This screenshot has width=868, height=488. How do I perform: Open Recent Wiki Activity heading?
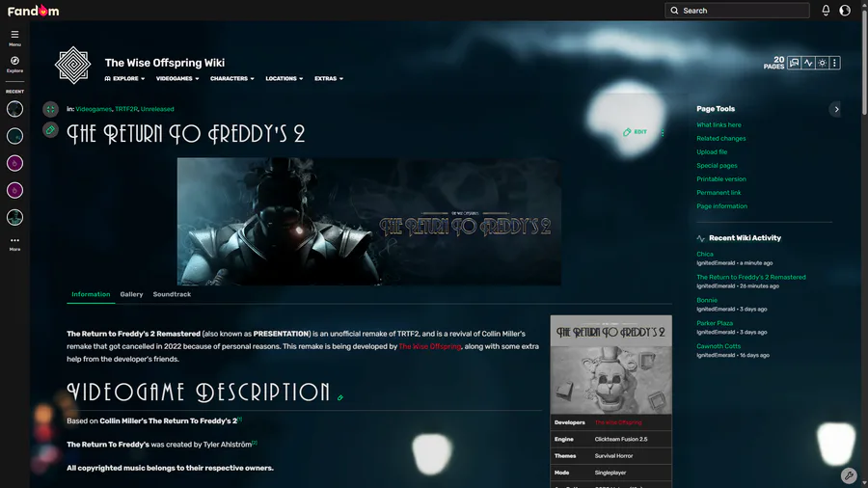pos(745,238)
